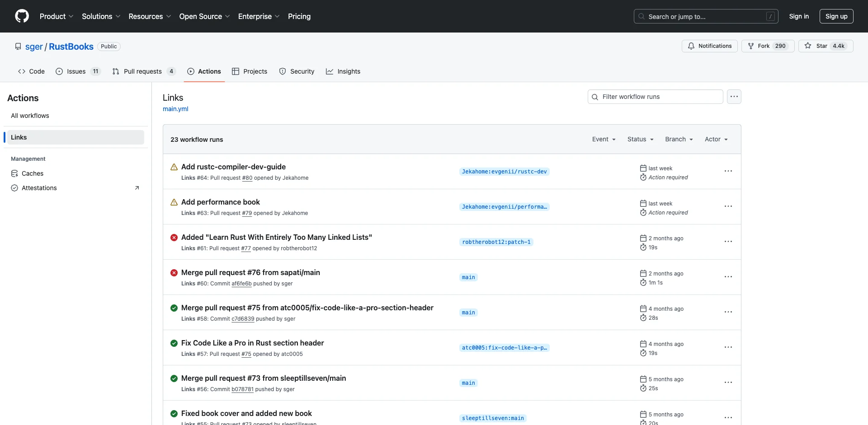Screen dimensions: 868x425
Task: Open the Event filter dropdown
Action: (604, 139)
